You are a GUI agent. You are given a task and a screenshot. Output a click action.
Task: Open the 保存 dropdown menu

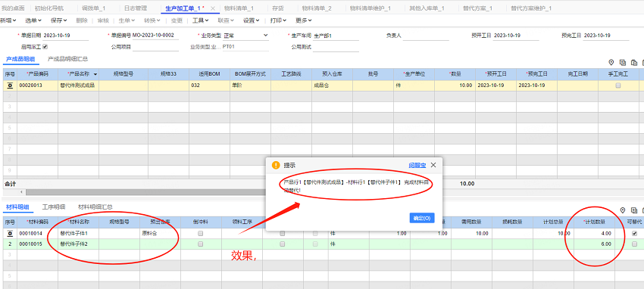[x=59, y=20]
